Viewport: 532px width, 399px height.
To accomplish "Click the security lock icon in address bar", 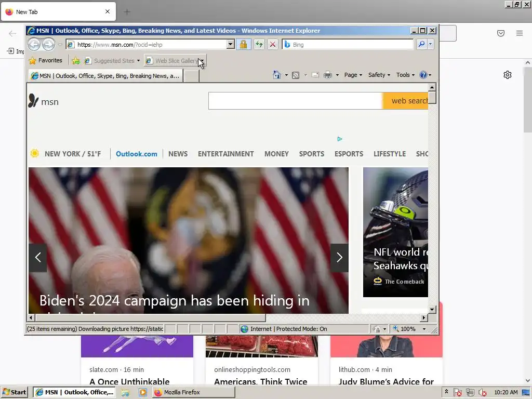I will click(x=243, y=45).
